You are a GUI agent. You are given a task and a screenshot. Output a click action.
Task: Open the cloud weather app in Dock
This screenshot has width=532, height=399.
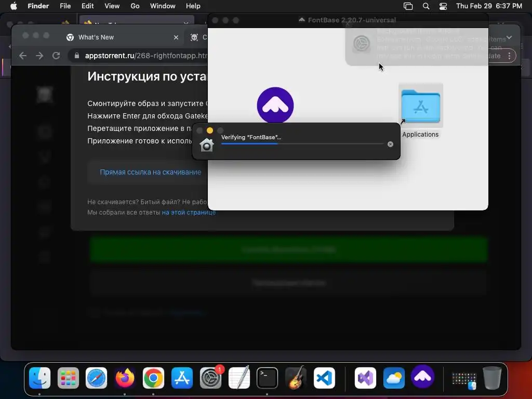point(394,378)
